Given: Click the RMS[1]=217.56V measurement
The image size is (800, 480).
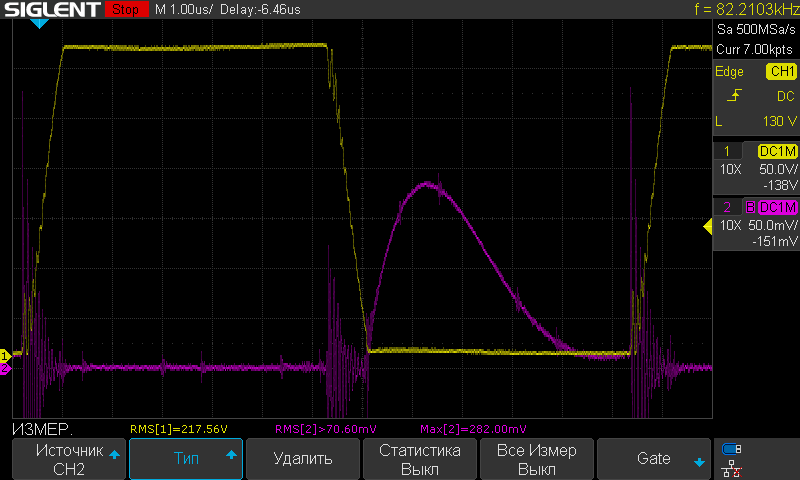Looking at the screenshot, I should click(x=179, y=429).
